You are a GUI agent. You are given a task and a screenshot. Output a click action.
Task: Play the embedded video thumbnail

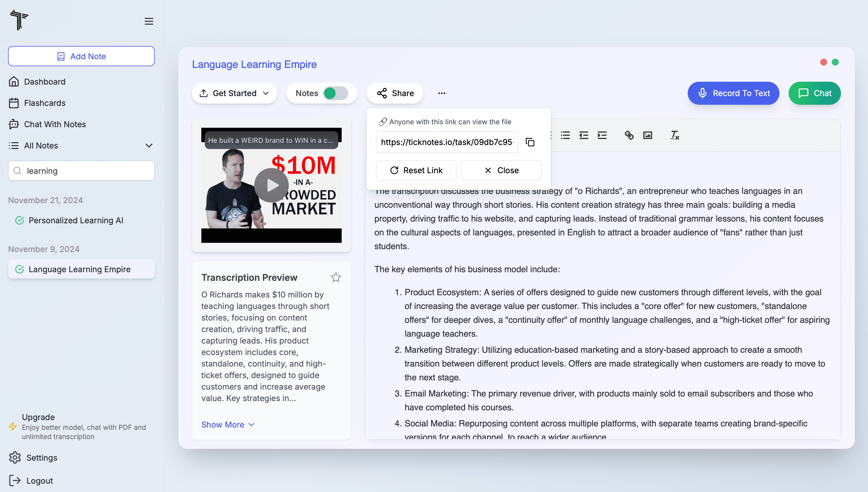(x=272, y=185)
